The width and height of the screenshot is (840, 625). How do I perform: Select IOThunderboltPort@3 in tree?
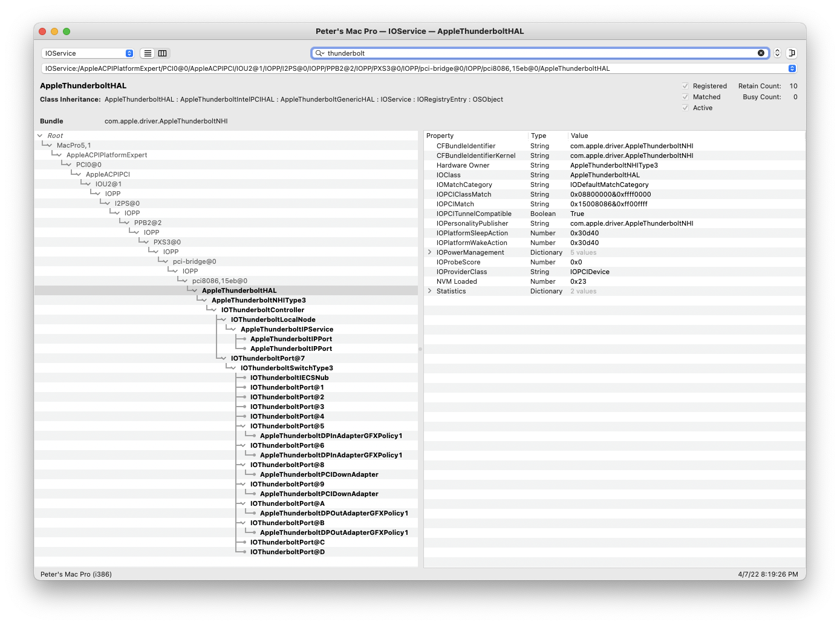tap(287, 407)
